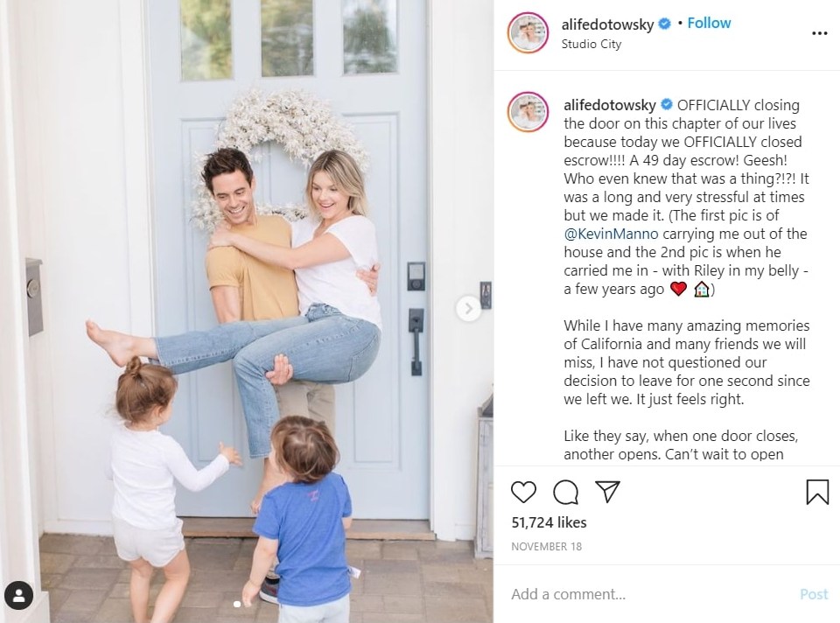This screenshot has width=840, height=623.
Task: Click alifedotowsky profile picture in header
Action: [528, 32]
